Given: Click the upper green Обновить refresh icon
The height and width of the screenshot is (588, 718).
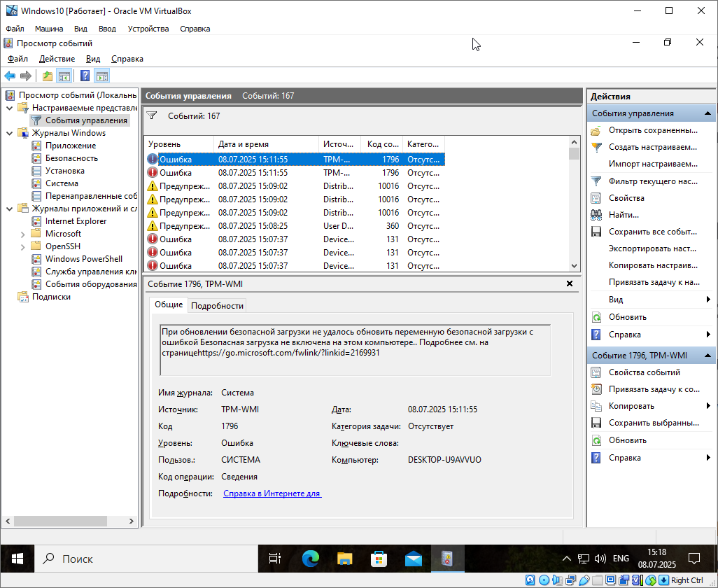Looking at the screenshot, I should [596, 317].
